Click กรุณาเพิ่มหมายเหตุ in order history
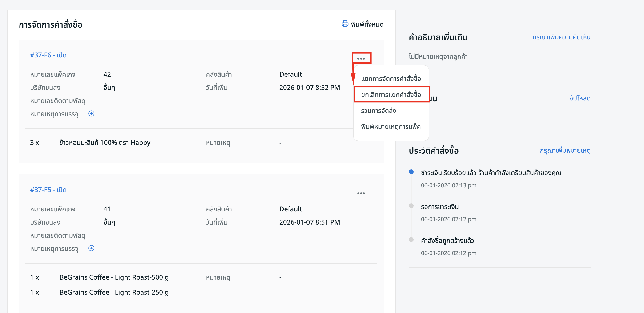644x313 pixels. 565,151
